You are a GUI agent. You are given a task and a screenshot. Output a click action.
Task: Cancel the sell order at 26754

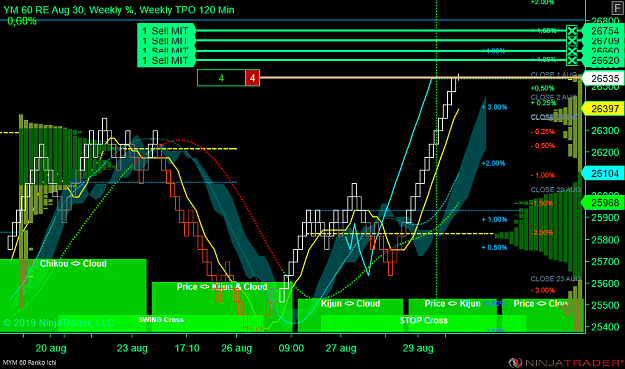coord(572,31)
